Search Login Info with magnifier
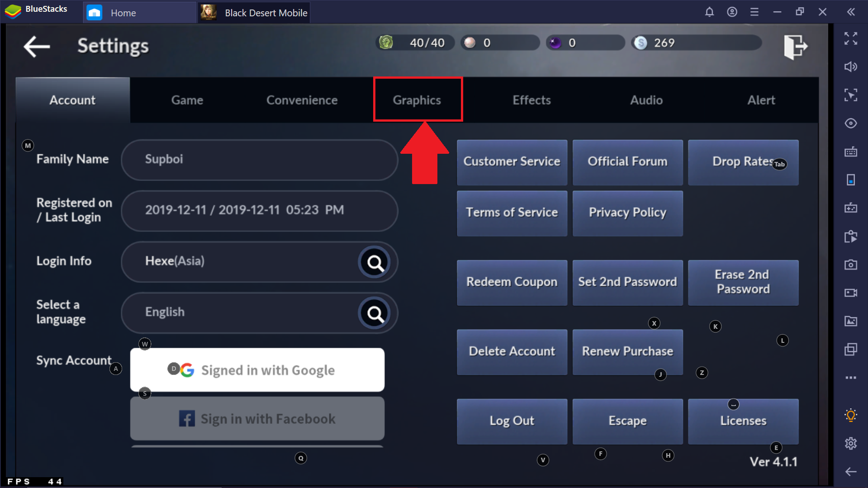 tap(375, 262)
